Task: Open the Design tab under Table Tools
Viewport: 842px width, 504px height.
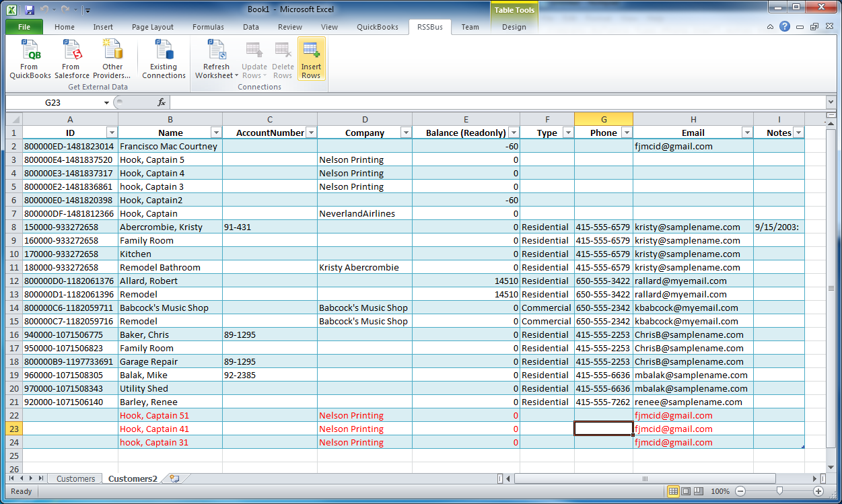Action: point(514,27)
